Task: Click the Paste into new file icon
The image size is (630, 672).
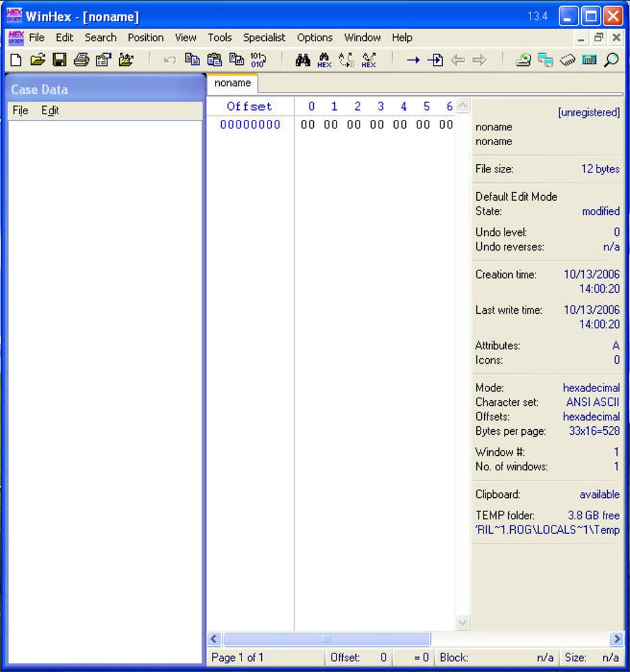Action: pos(236,59)
